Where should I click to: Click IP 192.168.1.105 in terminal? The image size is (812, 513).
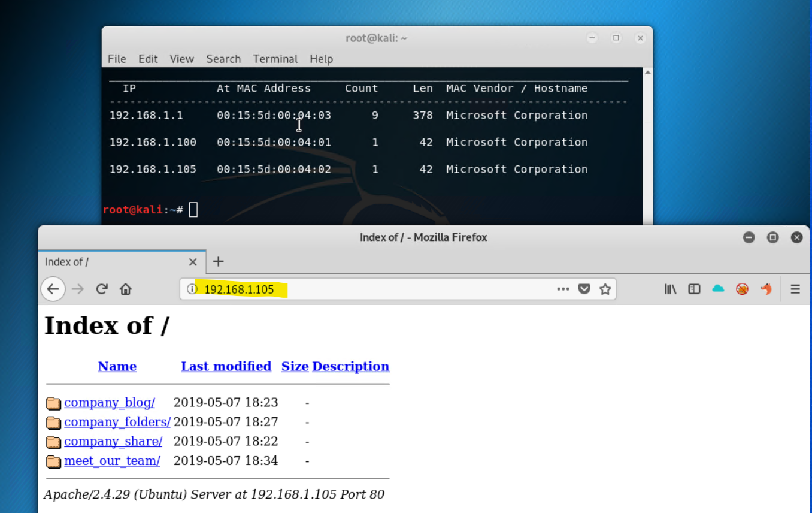point(153,169)
